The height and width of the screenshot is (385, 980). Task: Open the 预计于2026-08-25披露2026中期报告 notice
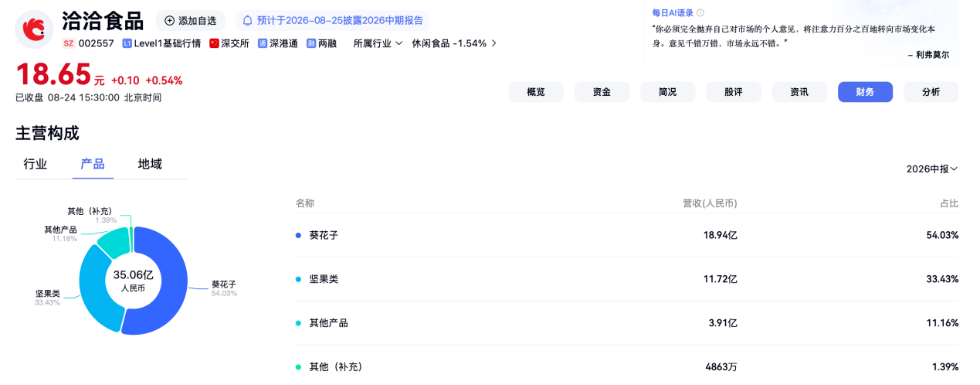[333, 21]
